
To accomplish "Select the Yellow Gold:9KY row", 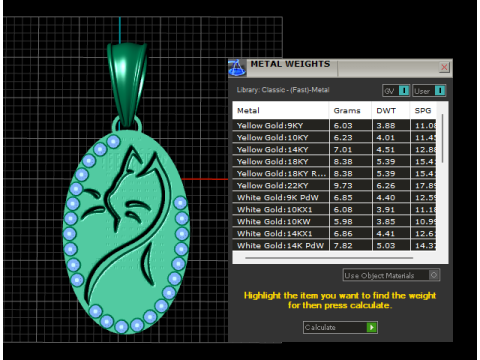I will pos(334,126).
